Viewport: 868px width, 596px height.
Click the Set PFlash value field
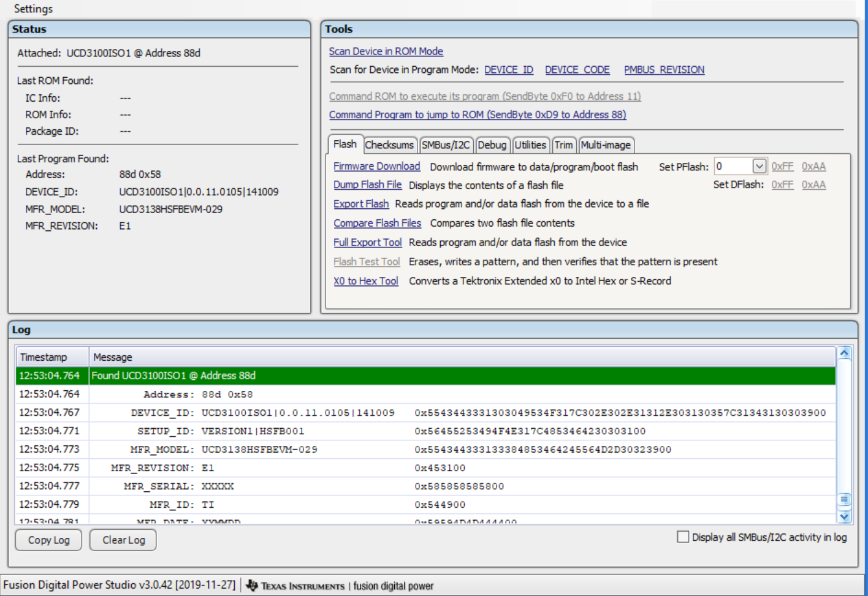tap(733, 166)
